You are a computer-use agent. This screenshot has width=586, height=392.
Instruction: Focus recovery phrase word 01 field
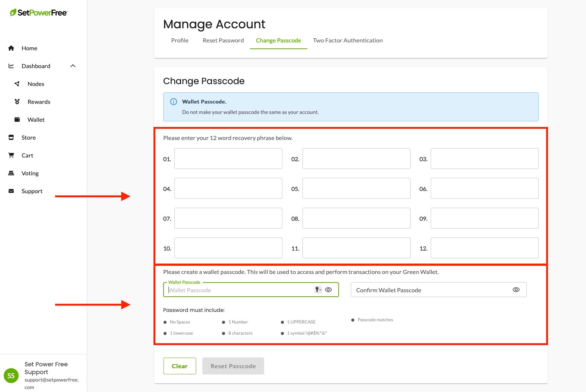point(228,159)
